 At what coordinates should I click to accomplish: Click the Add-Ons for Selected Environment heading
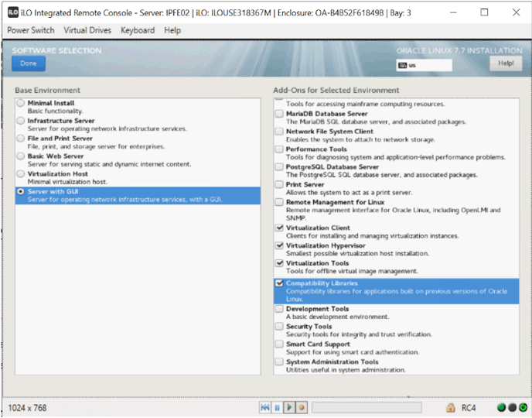point(336,90)
